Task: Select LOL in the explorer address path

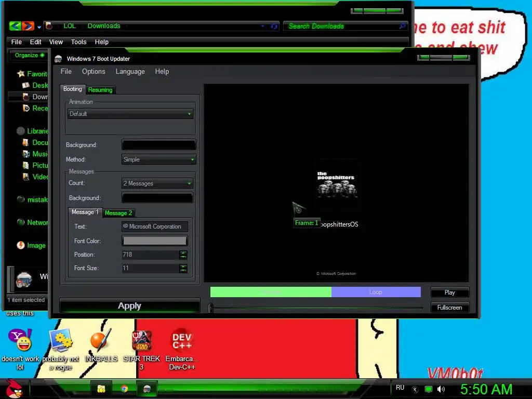Action: pos(70,26)
